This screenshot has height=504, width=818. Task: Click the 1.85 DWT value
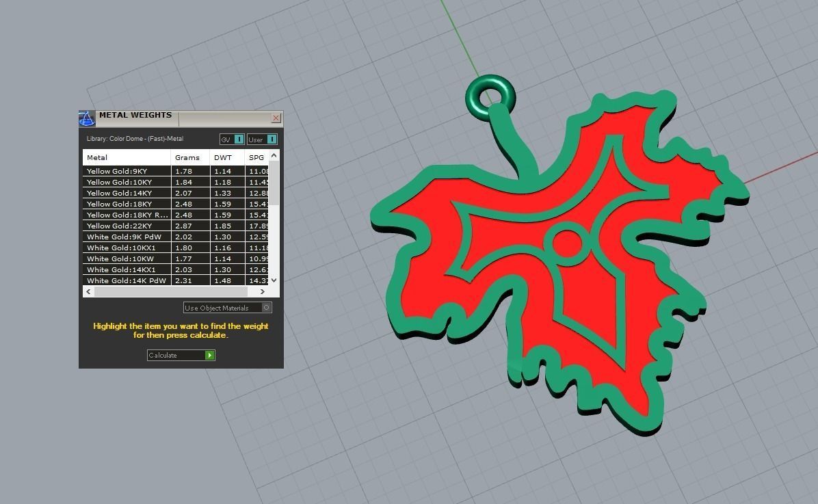pos(223,226)
